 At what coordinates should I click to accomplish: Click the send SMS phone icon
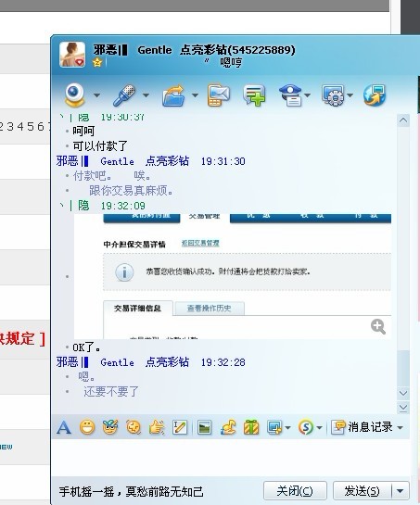218,95
